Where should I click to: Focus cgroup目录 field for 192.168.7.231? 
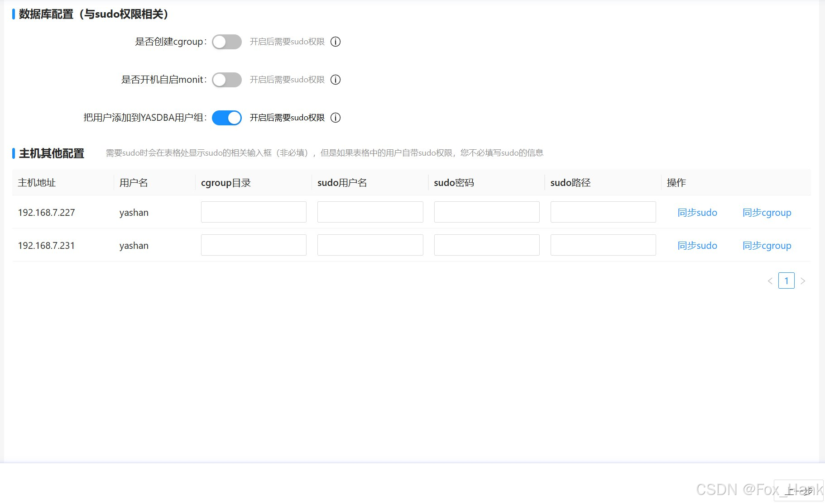[254, 245]
